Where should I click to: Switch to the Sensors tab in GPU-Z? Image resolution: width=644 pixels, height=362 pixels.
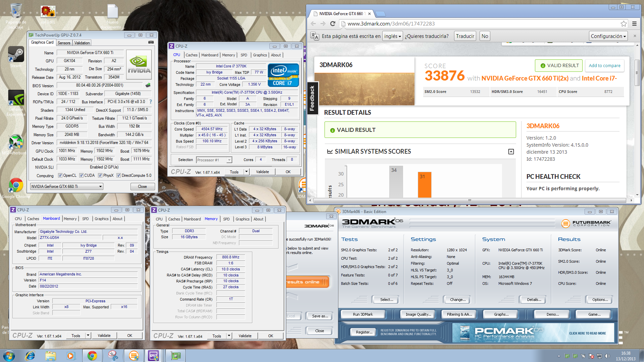64,43
